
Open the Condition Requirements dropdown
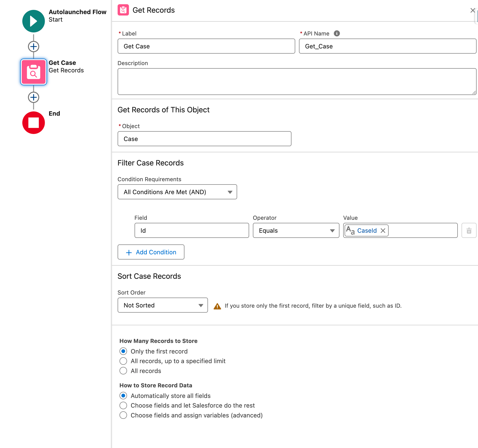point(177,192)
